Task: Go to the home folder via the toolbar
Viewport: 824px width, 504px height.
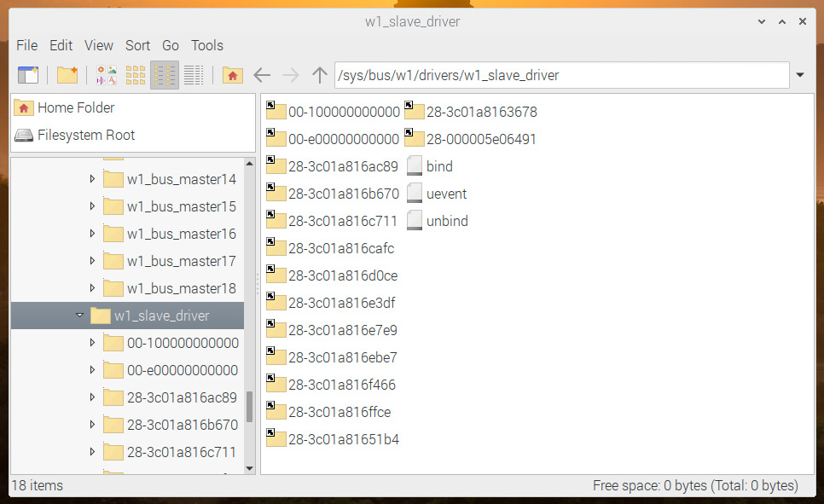Action: click(232, 75)
